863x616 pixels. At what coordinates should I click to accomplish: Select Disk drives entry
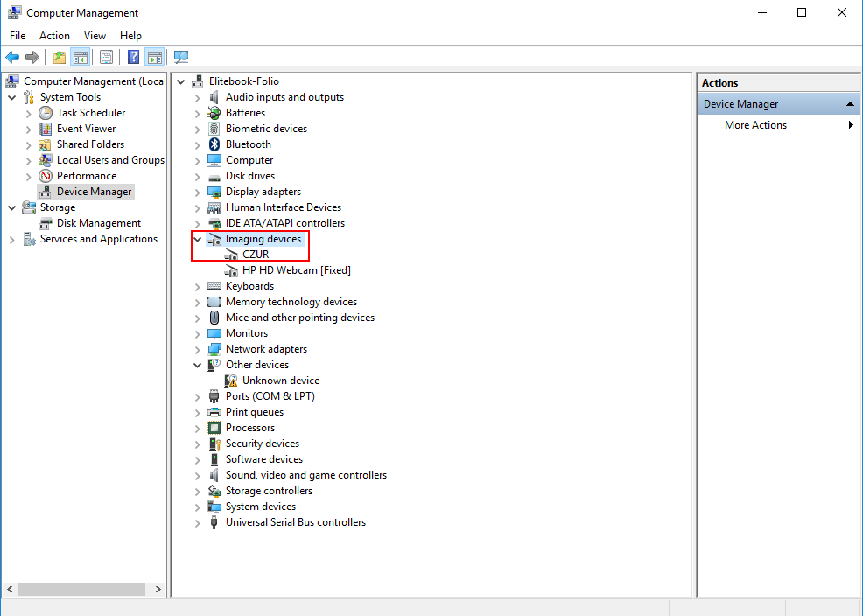pyautogui.click(x=250, y=176)
